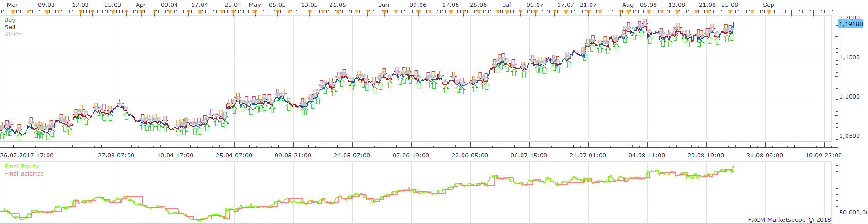868x224 pixels.
Task: Click the FXCM Marketscope copyright text
Action: tap(789, 220)
